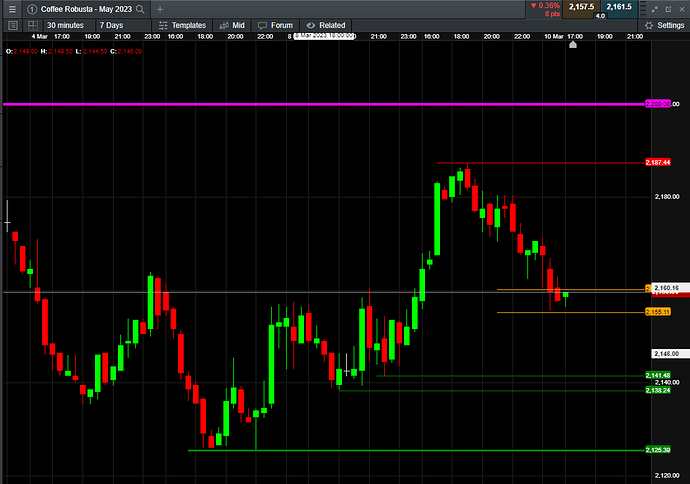
Task: Open instrument search magnifier icon
Action: (140, 9)
